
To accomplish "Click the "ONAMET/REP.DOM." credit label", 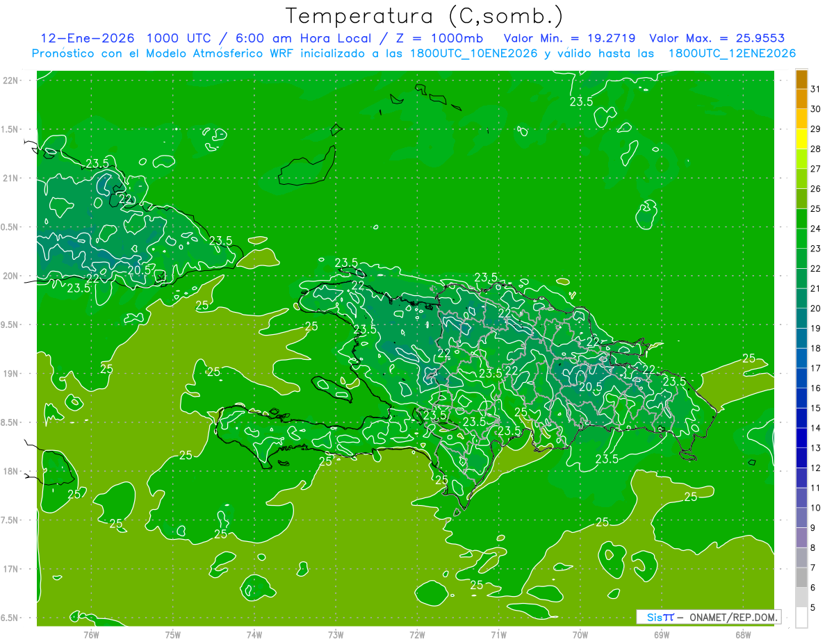I will click(x=733, y=617).
